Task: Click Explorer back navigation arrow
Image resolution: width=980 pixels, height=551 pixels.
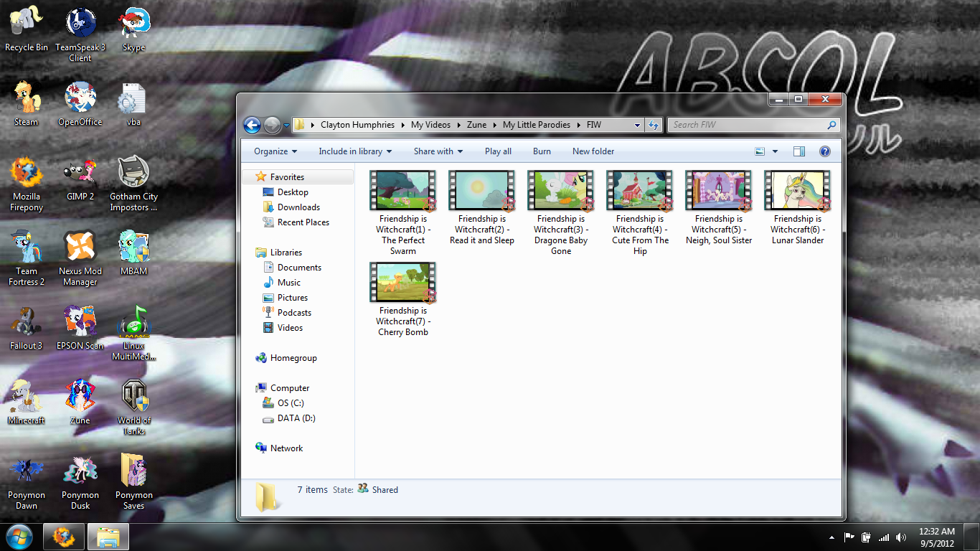Action: pyautogui.click(x=252, y=126)
